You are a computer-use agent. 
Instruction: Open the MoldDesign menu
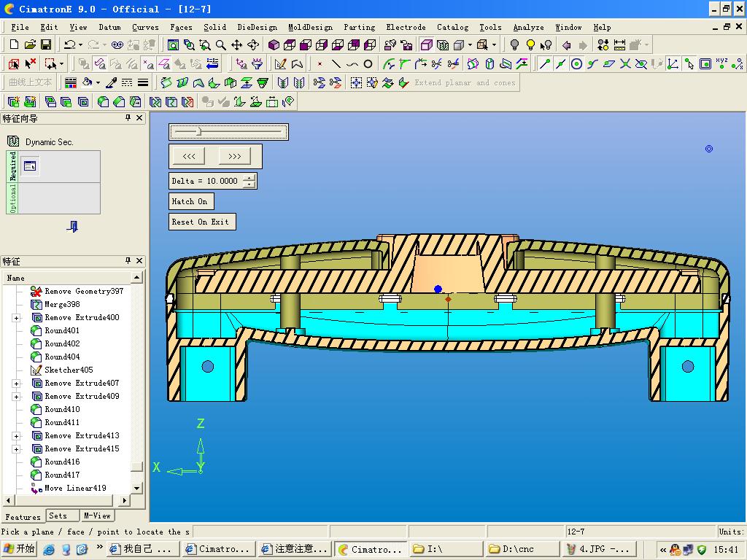(x=310, y=27)
